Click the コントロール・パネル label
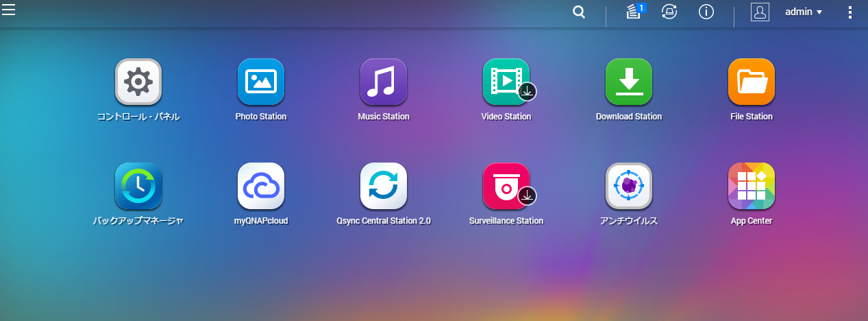 [x=138, y=117]
